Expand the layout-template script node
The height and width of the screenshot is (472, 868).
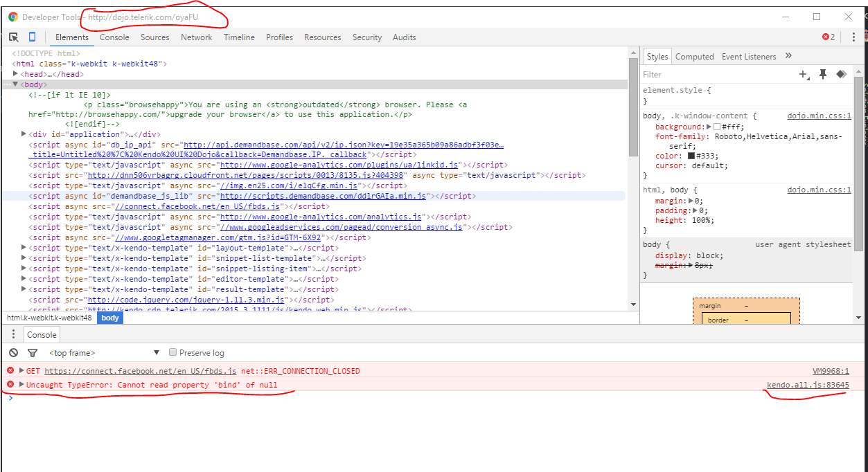point(24,247)
